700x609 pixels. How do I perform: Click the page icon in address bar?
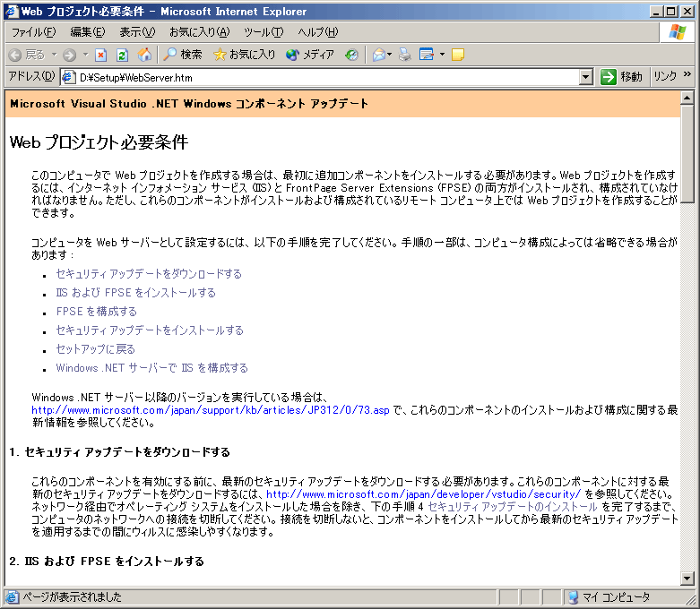coord(68,78)
